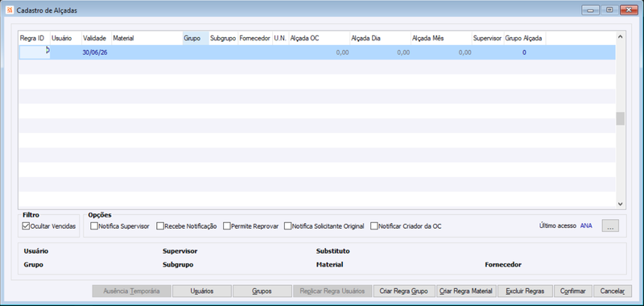Click the grid scrollbar up arrow
The image size is (644, 306).
[620, 36]
